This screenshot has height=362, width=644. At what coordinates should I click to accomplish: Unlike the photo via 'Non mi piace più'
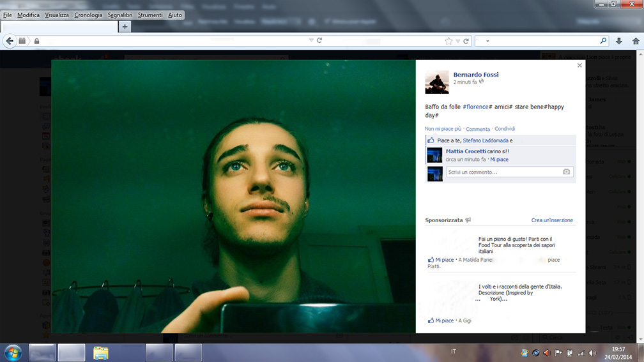443,129
